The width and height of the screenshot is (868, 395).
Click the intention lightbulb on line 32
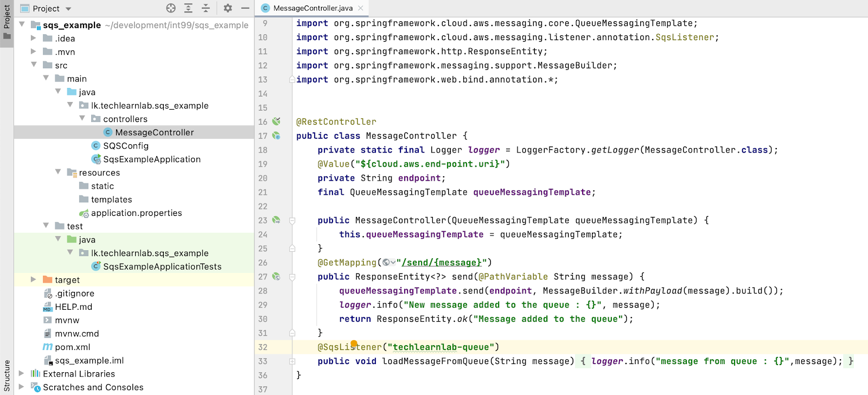(354, 343)
